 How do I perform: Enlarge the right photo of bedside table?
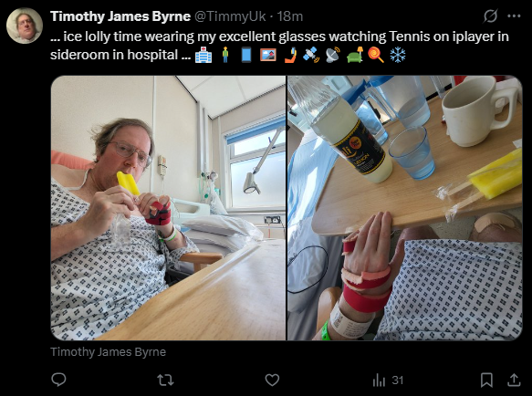404,208
